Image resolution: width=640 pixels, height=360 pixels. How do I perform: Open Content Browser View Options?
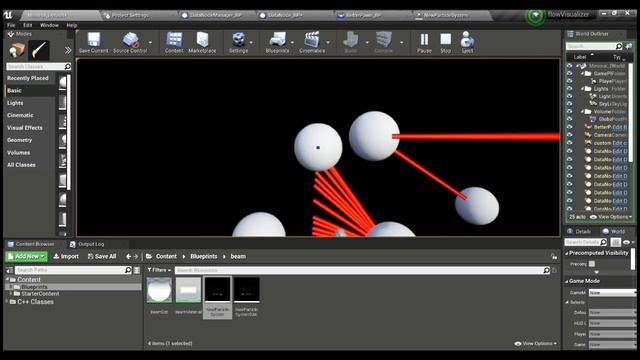pyautogui.click(x=536, y=344)
